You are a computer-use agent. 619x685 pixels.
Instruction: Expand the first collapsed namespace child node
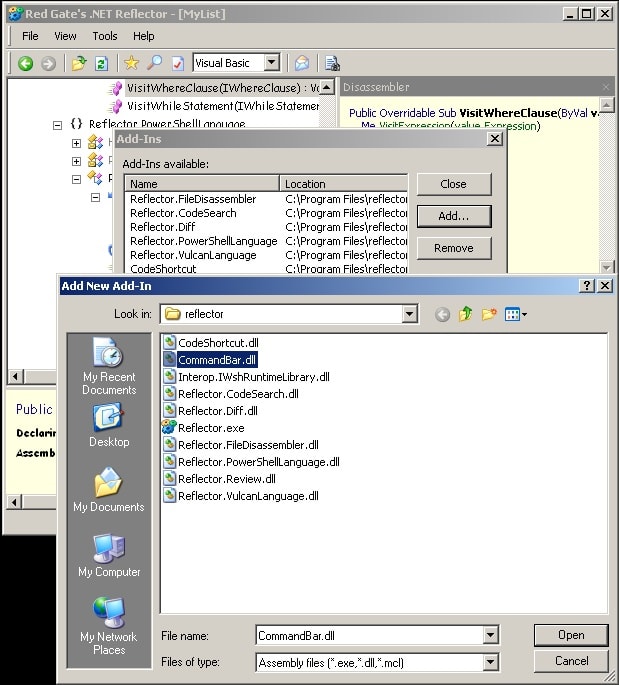coord(76,143)
